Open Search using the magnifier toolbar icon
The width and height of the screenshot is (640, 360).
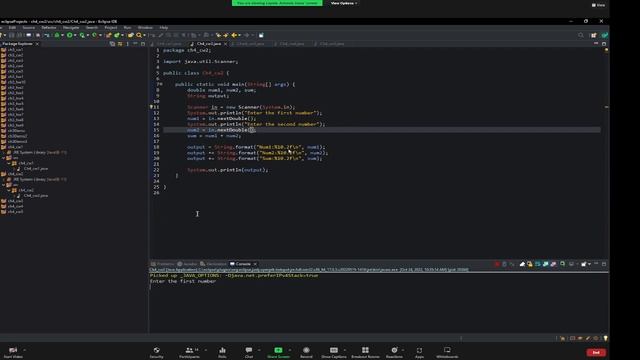(x=138, y=35)
